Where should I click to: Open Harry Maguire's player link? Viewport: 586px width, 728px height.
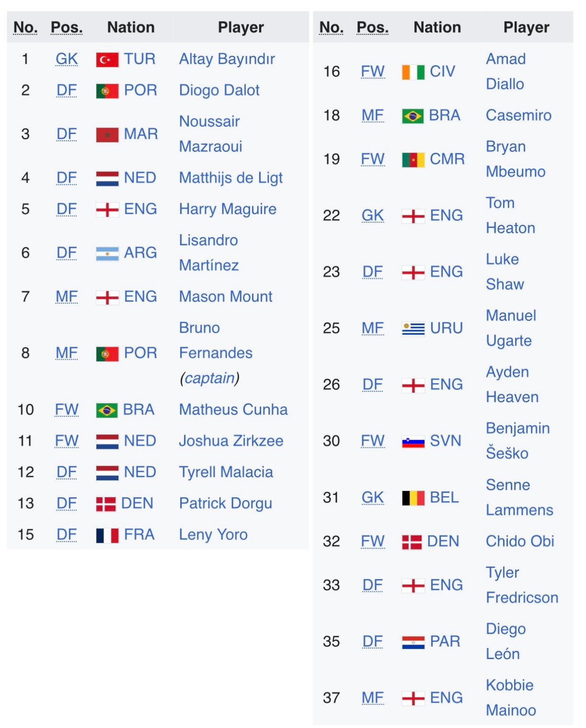pos(227,209)
